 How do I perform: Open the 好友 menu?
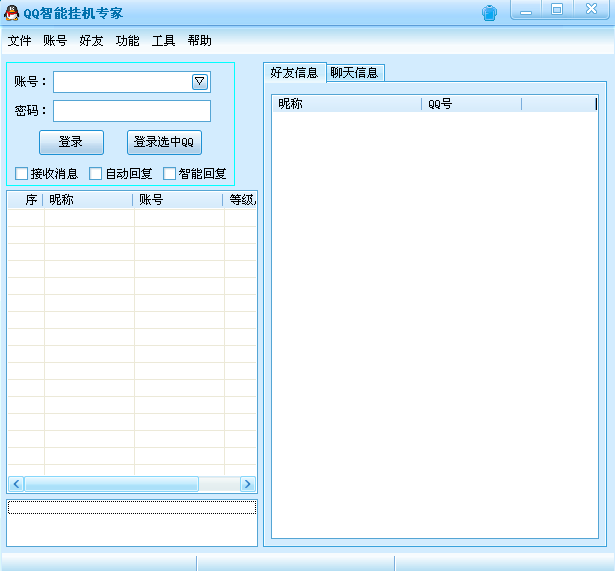(x=91, y=40)
